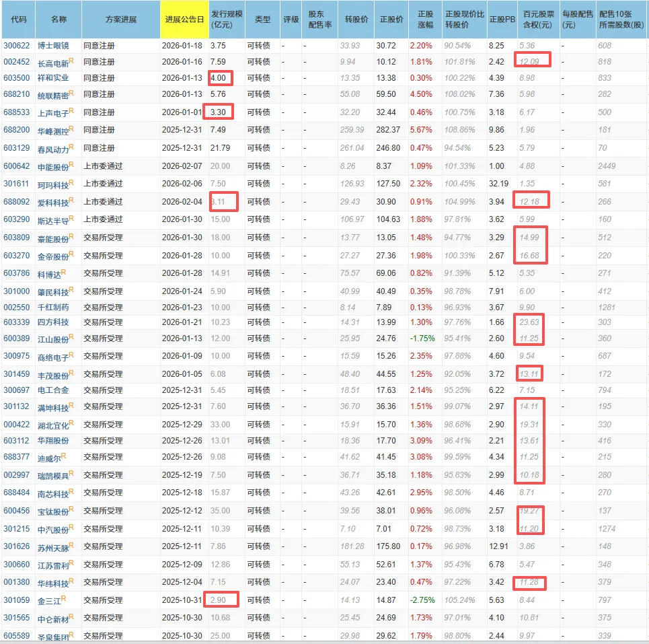Open the 长高电新 name link

[53, 63]
